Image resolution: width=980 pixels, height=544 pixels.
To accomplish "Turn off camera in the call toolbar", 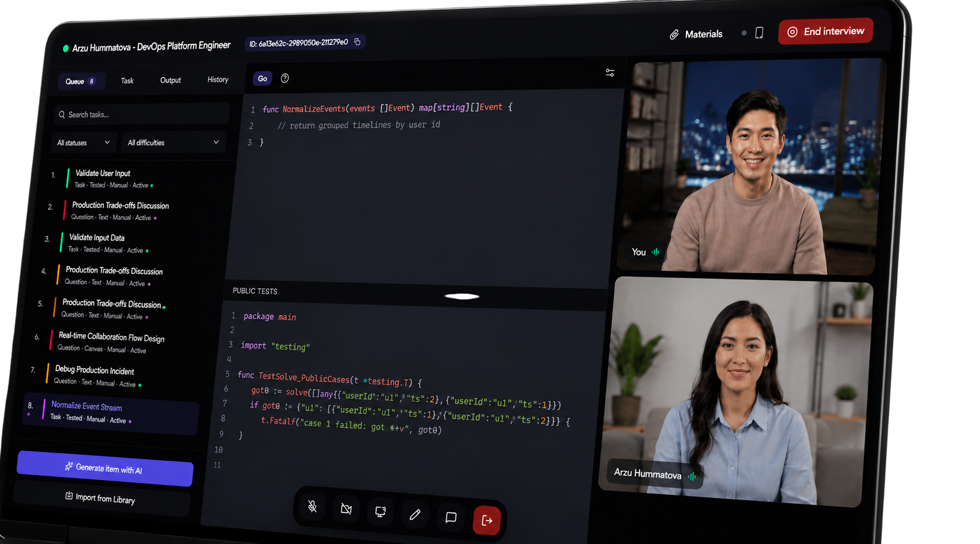I will [x=346, y=509].
